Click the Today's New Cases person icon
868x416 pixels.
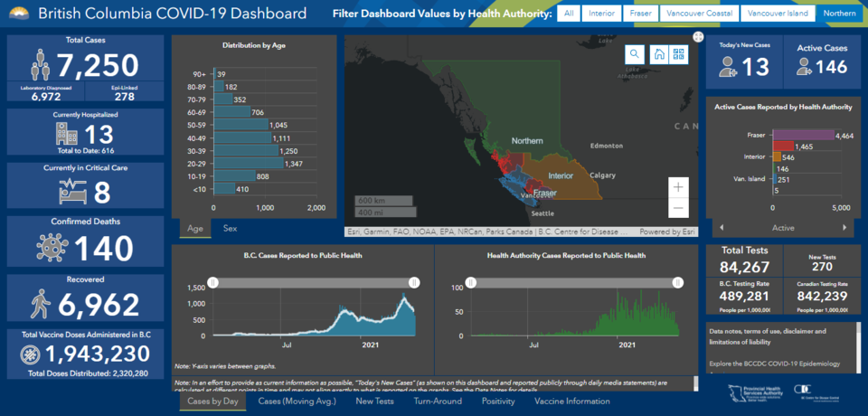(728, 67)
